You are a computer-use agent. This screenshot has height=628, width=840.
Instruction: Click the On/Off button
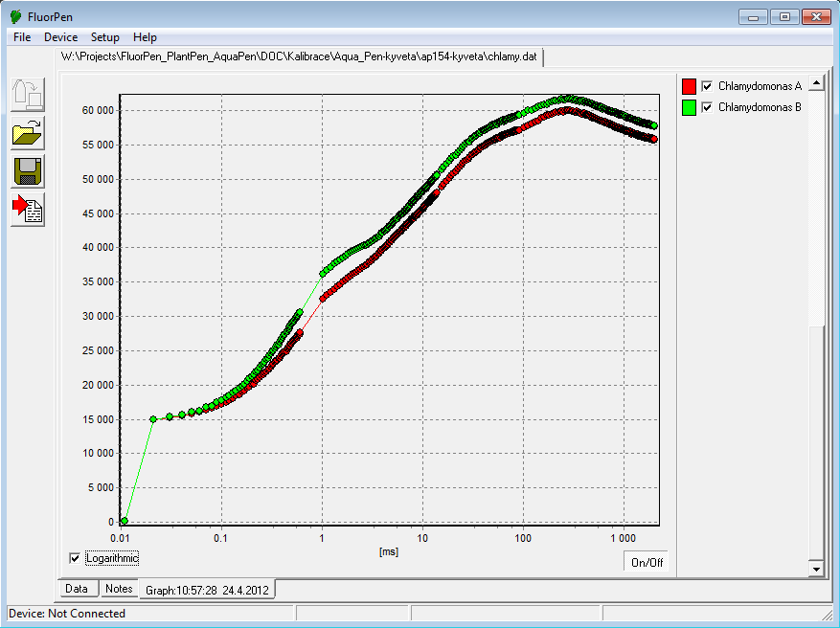[x=647, y=562]
